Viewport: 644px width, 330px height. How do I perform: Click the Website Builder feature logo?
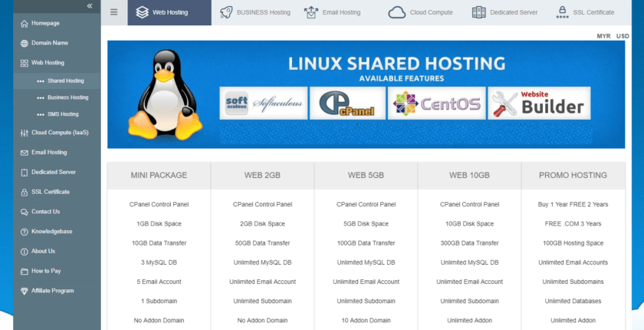tap(539, 103)
